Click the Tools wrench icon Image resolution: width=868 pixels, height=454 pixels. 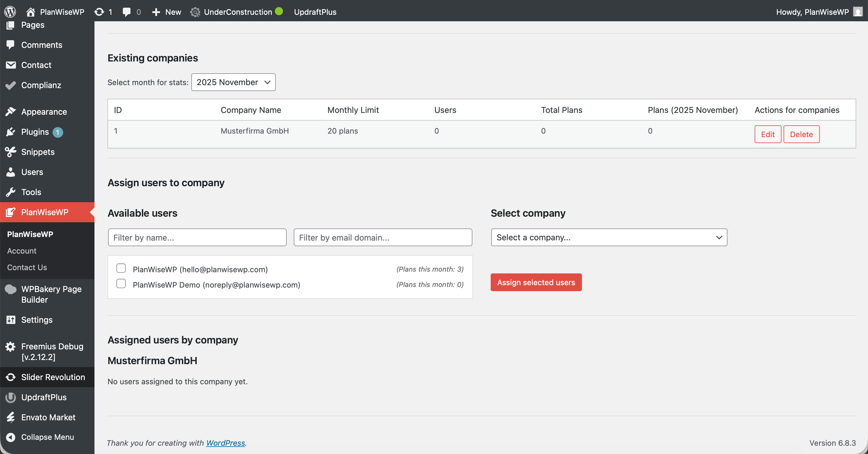pyautogui.click(x=10, y=192)
